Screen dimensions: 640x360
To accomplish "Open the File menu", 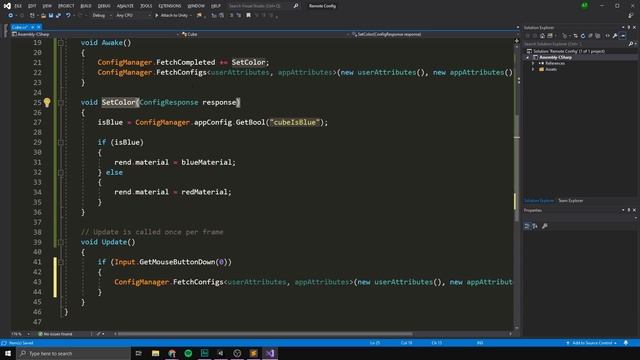I will (x=18, y=6).
